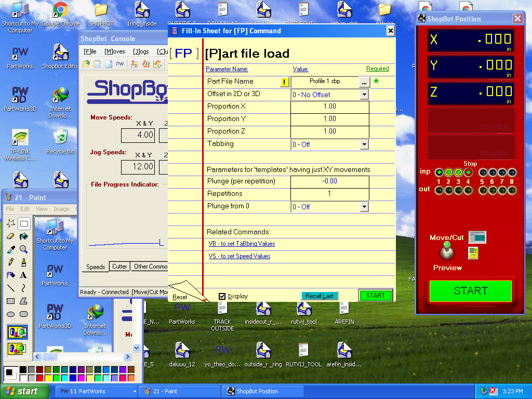Select the rectangular Select tool in Paint

[24, 223]
